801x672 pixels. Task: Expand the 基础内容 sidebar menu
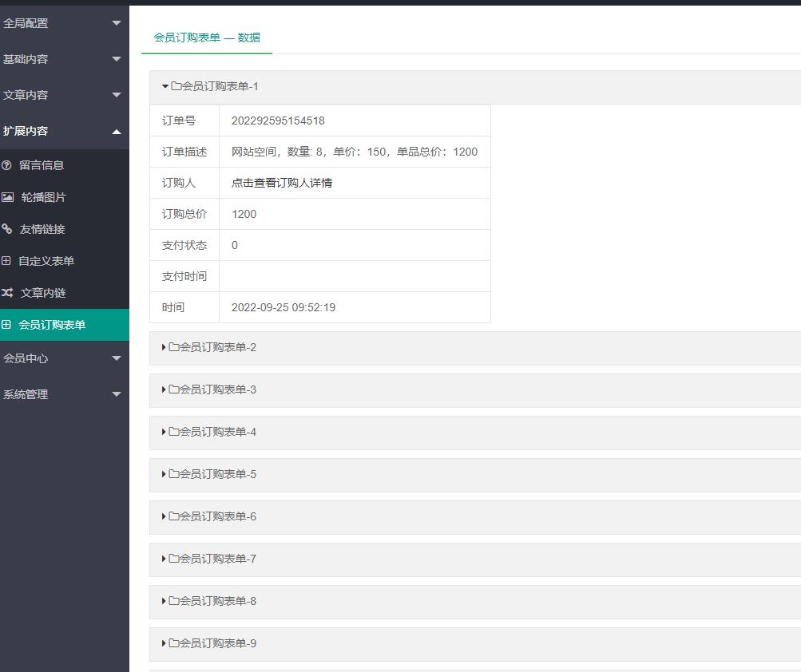64,59
